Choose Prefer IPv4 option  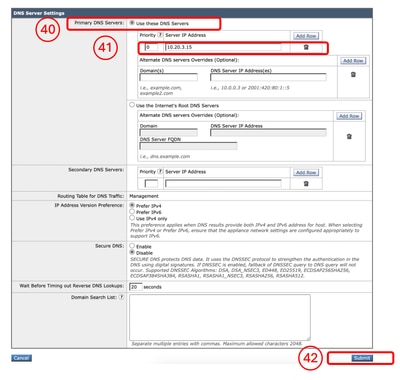pos(132,205)
